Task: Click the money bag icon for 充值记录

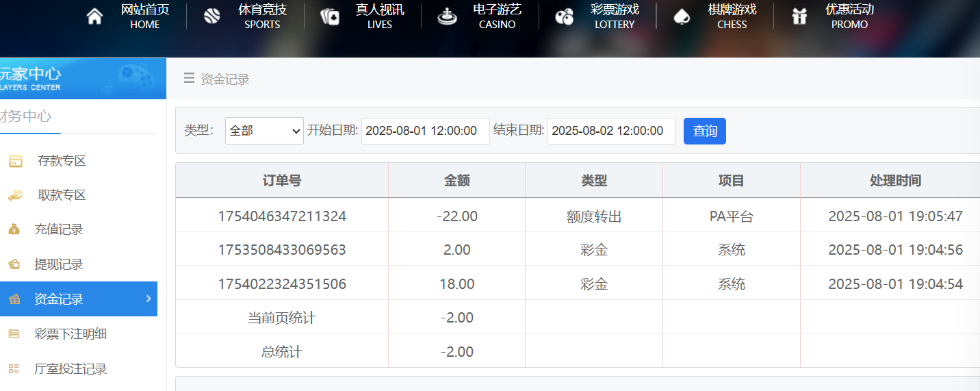Action: [x=14, y=229]
